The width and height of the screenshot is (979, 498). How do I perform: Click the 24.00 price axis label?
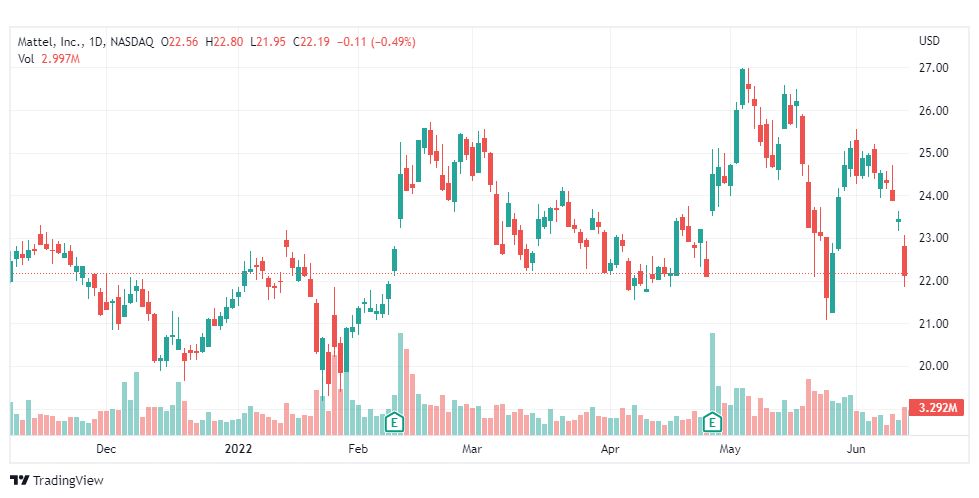click(x=933, y=195)
